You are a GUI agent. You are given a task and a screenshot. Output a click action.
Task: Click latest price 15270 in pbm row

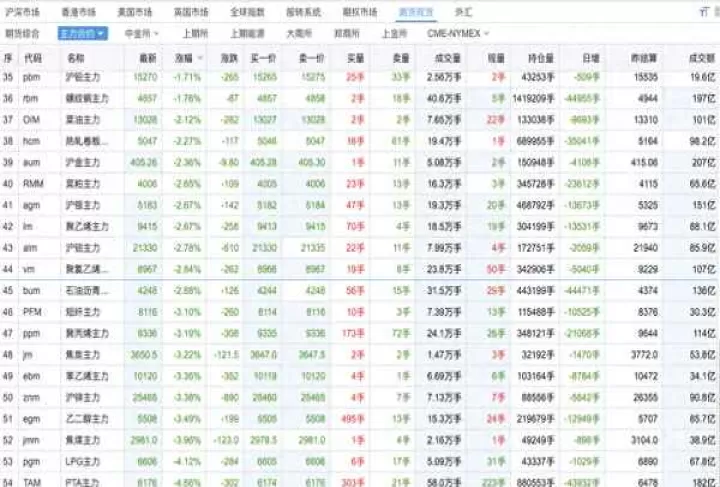[145, 77]
